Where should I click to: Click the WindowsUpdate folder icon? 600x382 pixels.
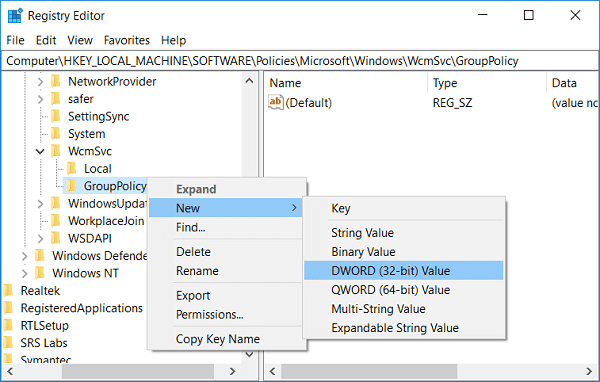coord(56,203)
